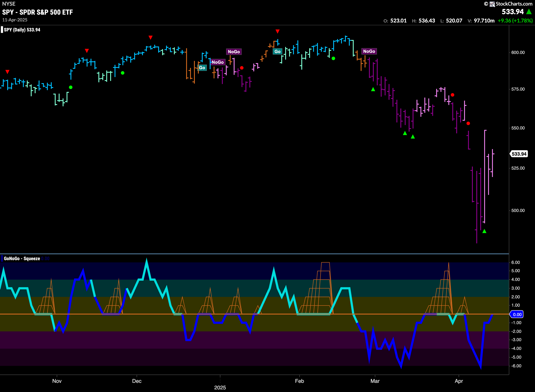
Task: Click the green up triangle at start of March
Action: [x=373, y=89]
